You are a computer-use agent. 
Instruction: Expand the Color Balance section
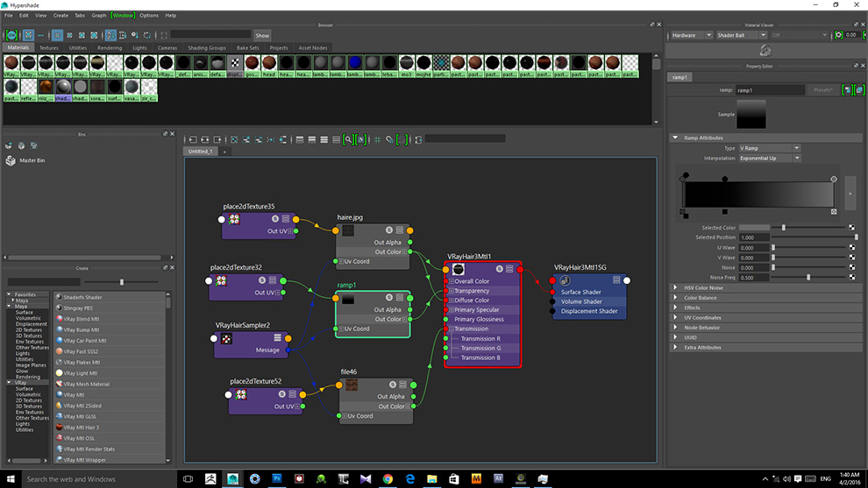coord(700,298)
